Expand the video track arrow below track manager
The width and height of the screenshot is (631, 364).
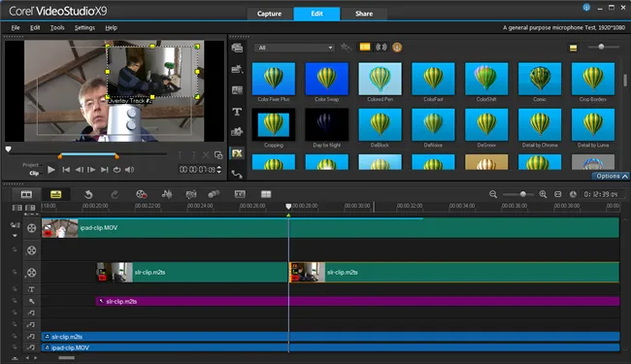pos(15,236)
